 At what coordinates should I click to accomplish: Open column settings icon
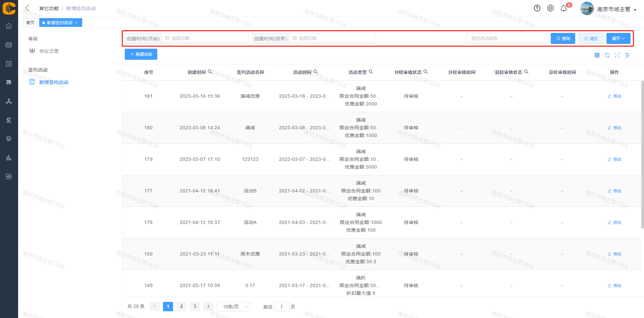click(x=627, y=55)
